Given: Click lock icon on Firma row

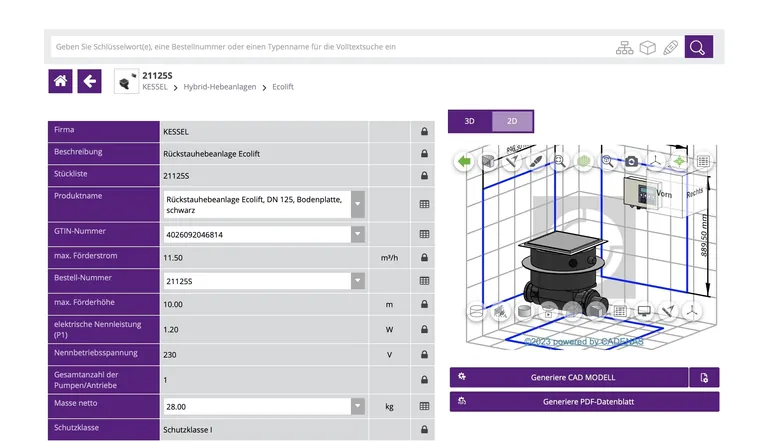Looking at the screenshot, I should 424,131.
